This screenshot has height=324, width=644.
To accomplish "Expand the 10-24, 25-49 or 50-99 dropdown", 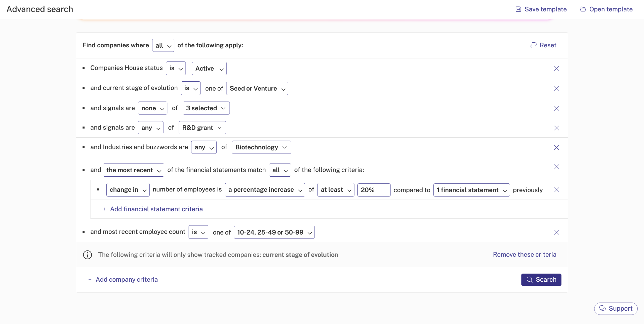I will [x=274, y=232].
